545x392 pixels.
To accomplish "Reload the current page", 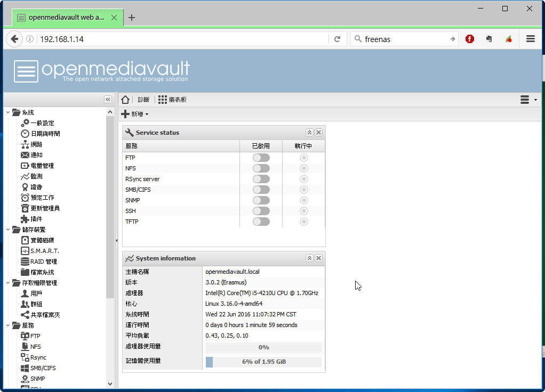I will tap(337, 39).
